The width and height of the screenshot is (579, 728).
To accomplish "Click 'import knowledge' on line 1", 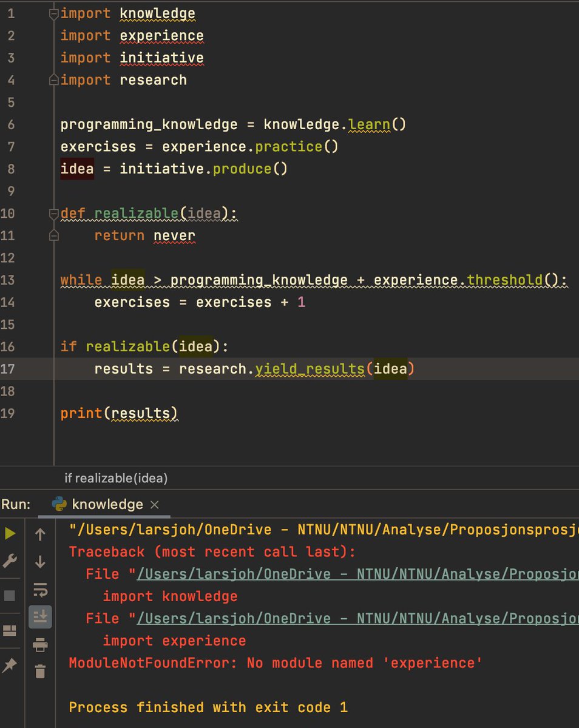I will (128, 13).
